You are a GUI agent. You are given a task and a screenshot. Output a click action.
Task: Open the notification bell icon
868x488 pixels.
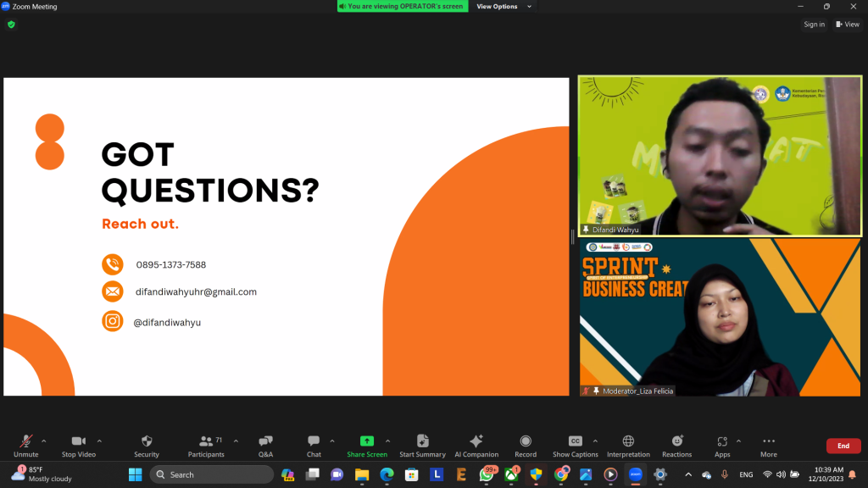853,474
